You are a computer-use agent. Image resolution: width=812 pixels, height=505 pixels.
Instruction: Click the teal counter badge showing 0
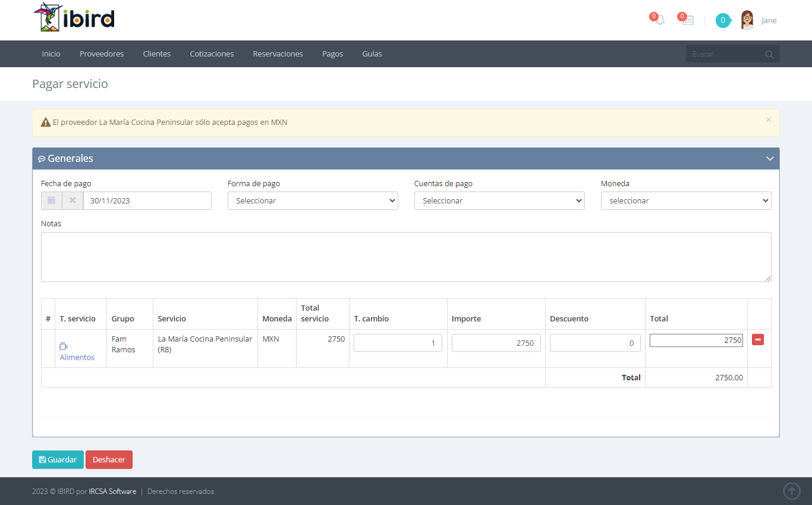pyautogui.click(x=723, y=20)
